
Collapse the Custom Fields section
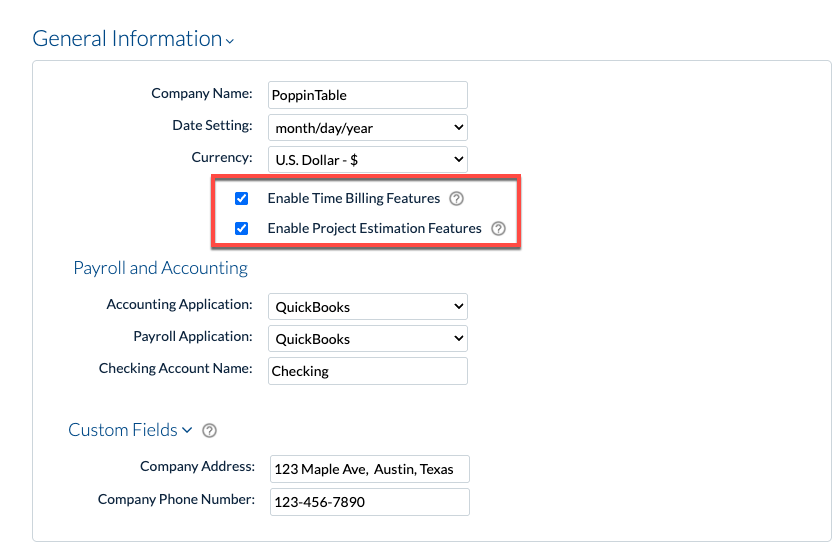(x=130, y=430)
